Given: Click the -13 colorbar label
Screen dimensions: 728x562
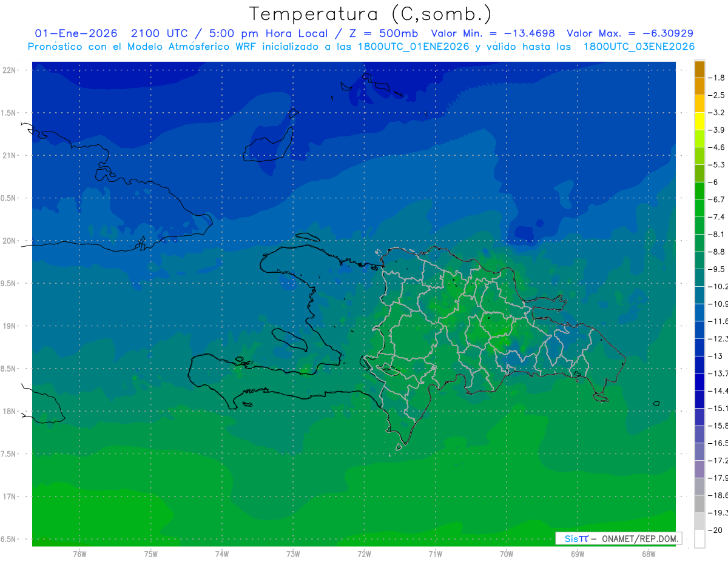Looking at the screenshot, I should pyautogui.click(x=715, y=356).
